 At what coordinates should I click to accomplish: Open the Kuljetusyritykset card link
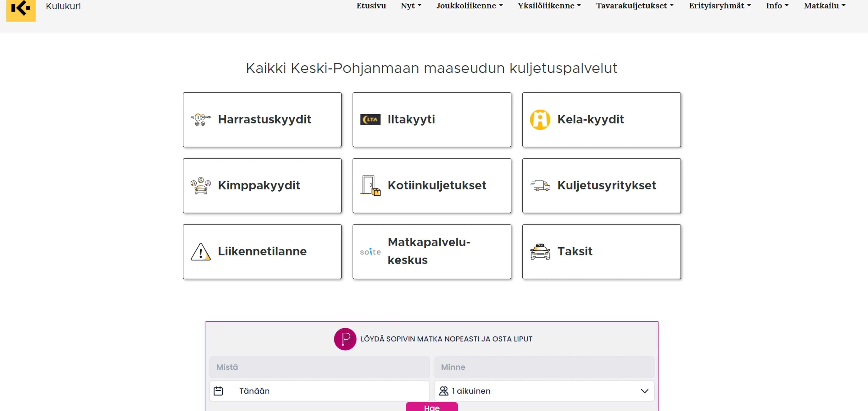pos(601,185)
